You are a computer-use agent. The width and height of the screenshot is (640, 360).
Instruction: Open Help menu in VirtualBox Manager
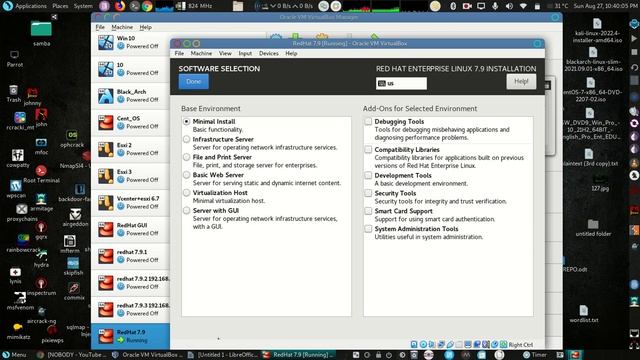(146, 27)
